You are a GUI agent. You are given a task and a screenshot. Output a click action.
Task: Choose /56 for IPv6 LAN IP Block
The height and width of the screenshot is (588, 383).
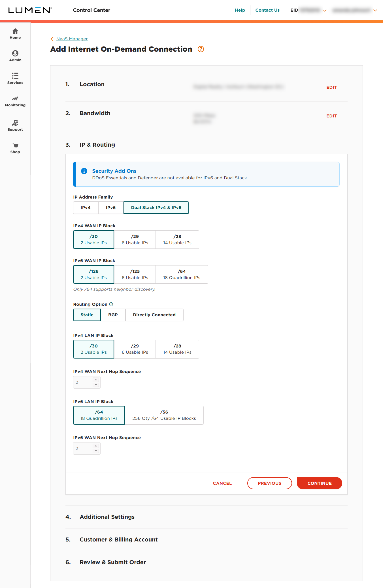point(164,415)
